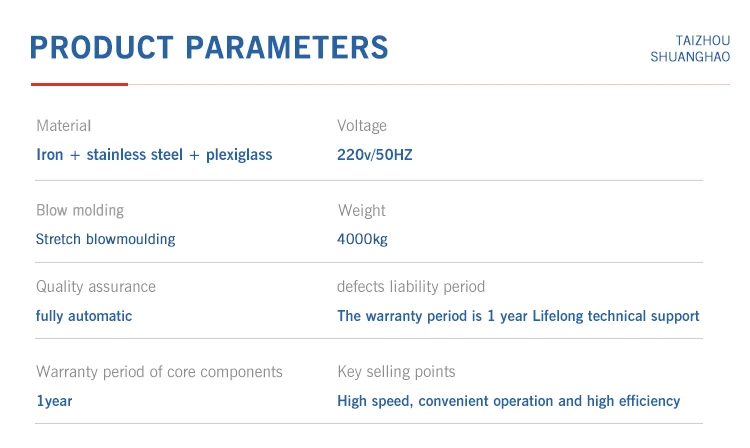Select the Weight label

(361, 211)
